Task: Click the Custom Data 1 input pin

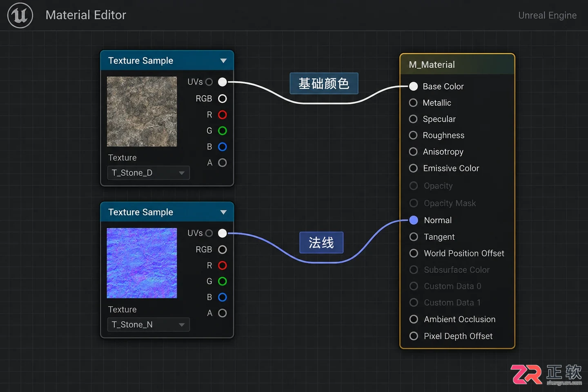Action: click(414, 303)
